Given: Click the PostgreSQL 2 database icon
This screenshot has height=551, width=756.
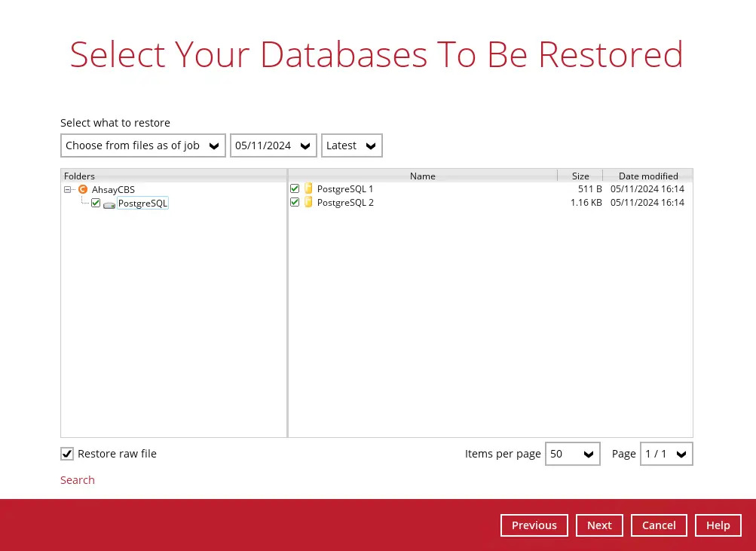Looking at the screenshot, I should point(308,203).
